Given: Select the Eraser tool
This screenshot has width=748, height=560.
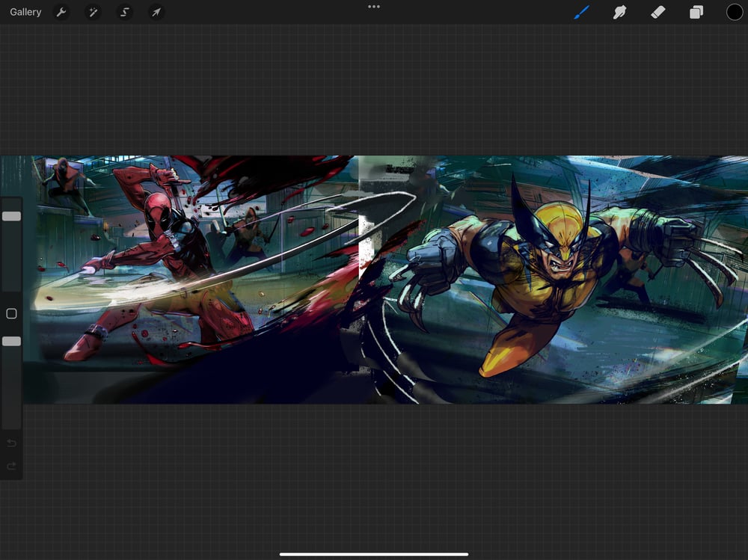Looking at the screenshot, I should click(x=657, y=12).
